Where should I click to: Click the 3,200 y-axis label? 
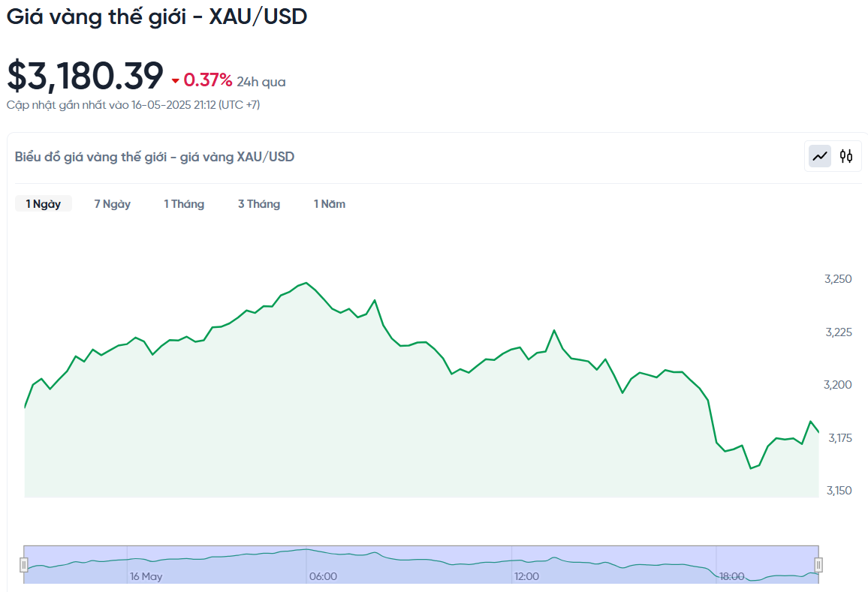pos(838,384)
